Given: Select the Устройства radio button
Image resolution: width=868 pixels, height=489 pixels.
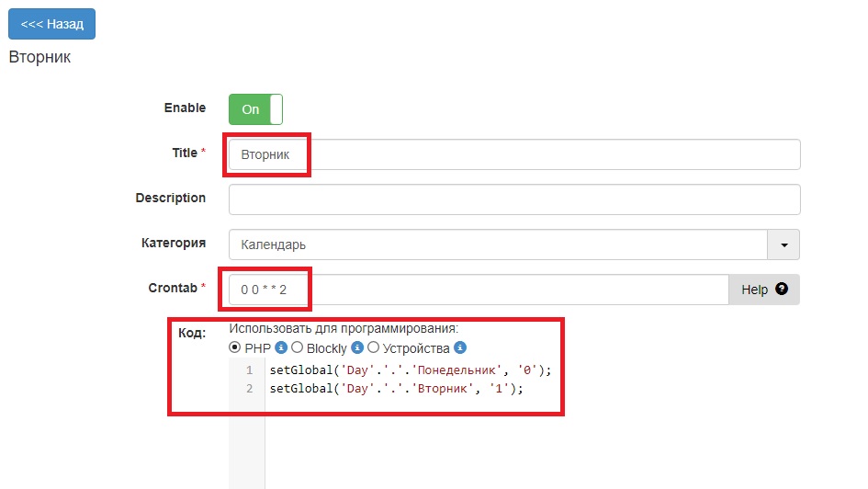Looking at the screenshot, I should (373, 348).
